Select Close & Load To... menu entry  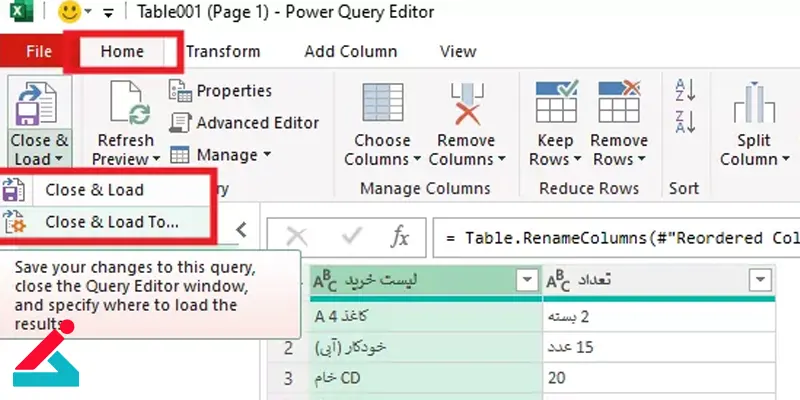(x=105, y=222)
